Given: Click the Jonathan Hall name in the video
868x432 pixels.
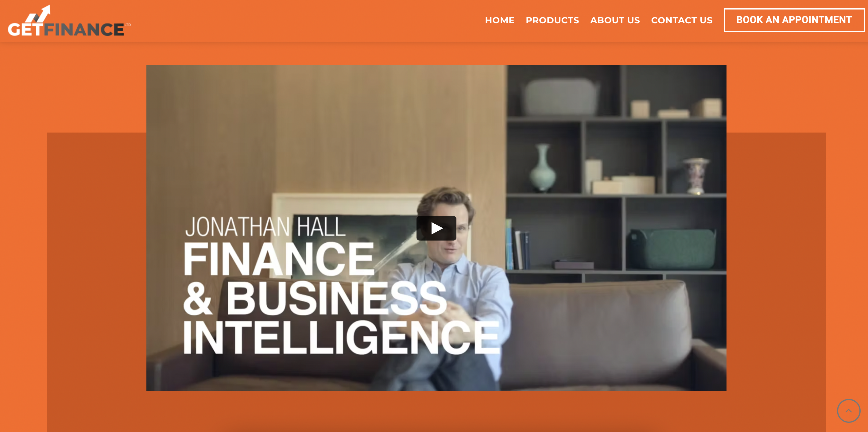Looking at the screenshot, I should tap(265, 227).
